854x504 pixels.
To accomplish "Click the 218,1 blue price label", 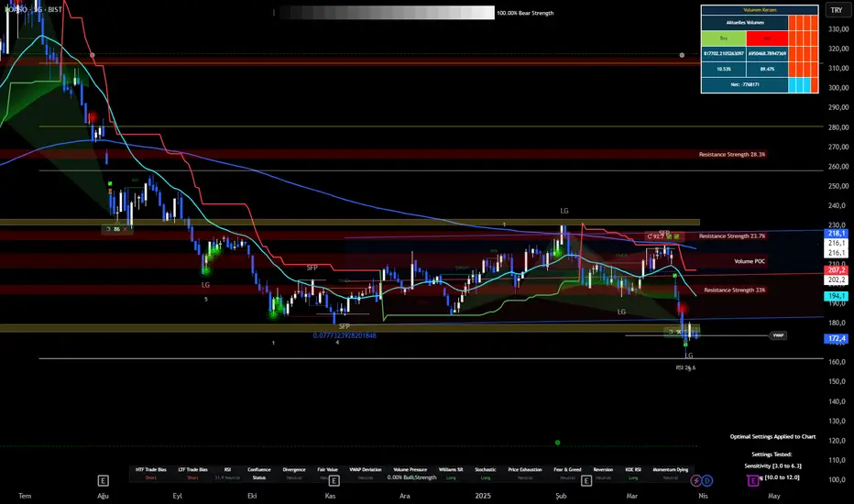I will click(837, 235).
